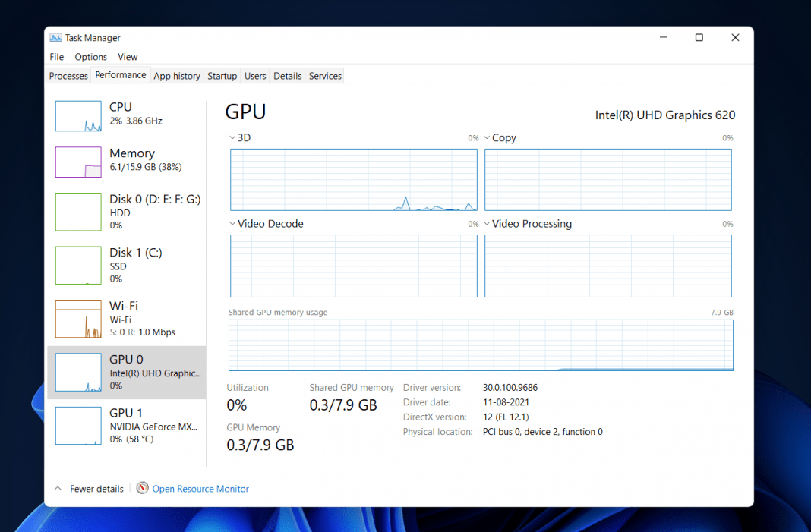
Task: Collapse the Copy engine graph section
Action: 487,137
